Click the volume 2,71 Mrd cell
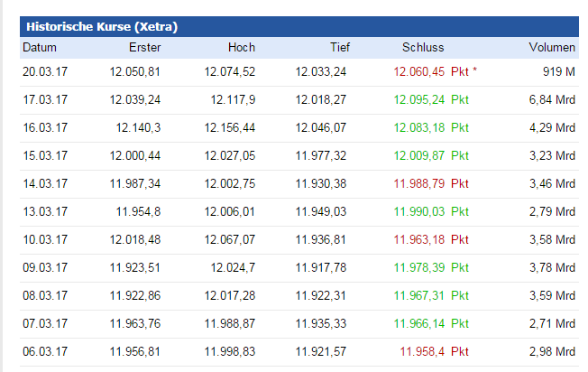Viewport: 588px width, 372px height. [x=552, y=323]
